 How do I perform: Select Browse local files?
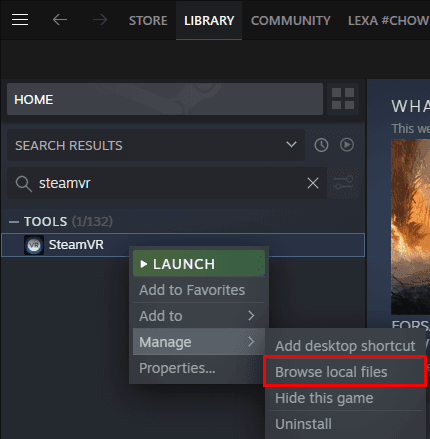[345, 372]
